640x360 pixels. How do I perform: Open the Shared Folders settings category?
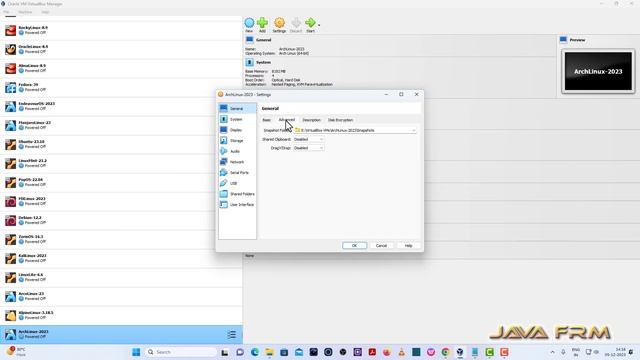tap(237, 194)
